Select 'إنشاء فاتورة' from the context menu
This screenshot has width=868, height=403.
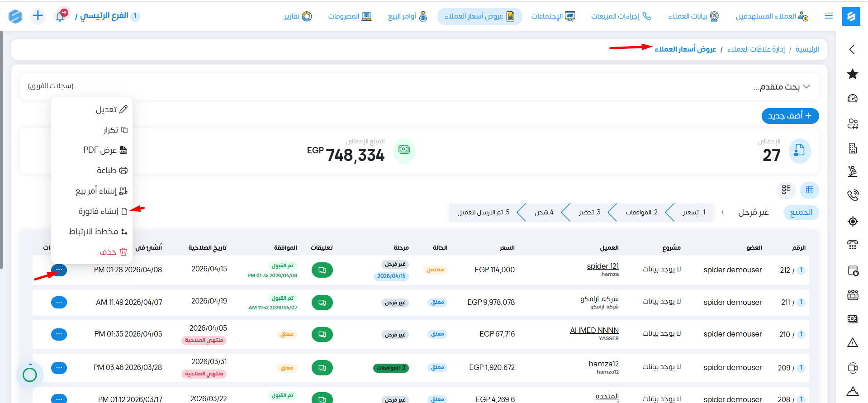[x=102, y=211]
